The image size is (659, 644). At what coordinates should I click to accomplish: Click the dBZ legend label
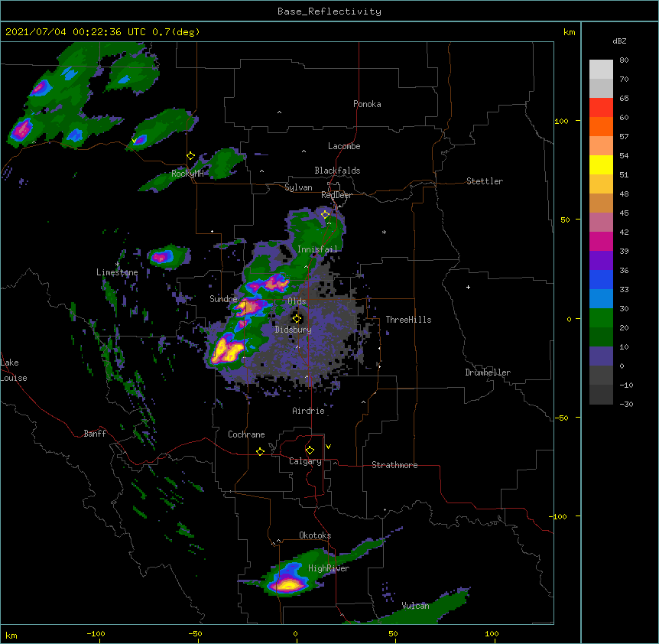[x=619, y=41]
